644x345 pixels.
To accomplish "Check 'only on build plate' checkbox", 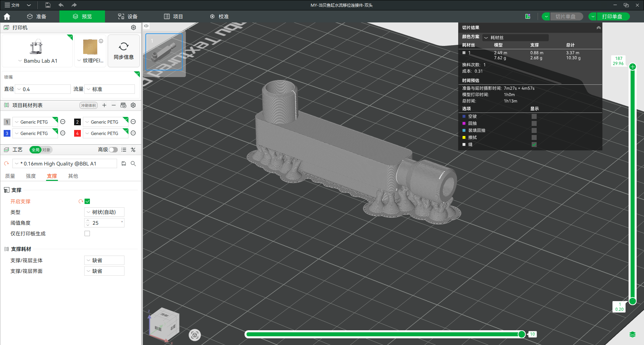I will coord(87,233).
